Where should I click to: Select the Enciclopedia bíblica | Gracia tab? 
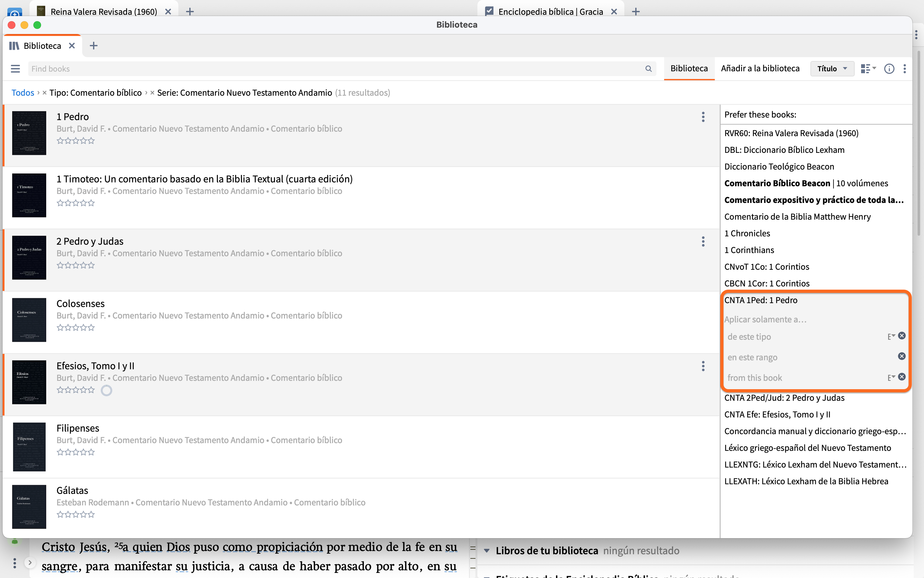pyautogui.click(x=551, y=12)
